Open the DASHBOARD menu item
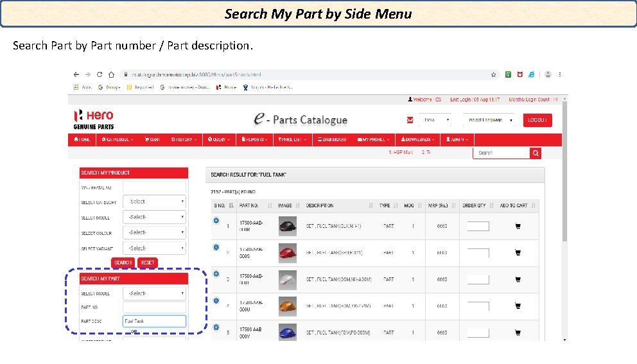This screenshot has height=364, width=637. (x=332, y=139)
